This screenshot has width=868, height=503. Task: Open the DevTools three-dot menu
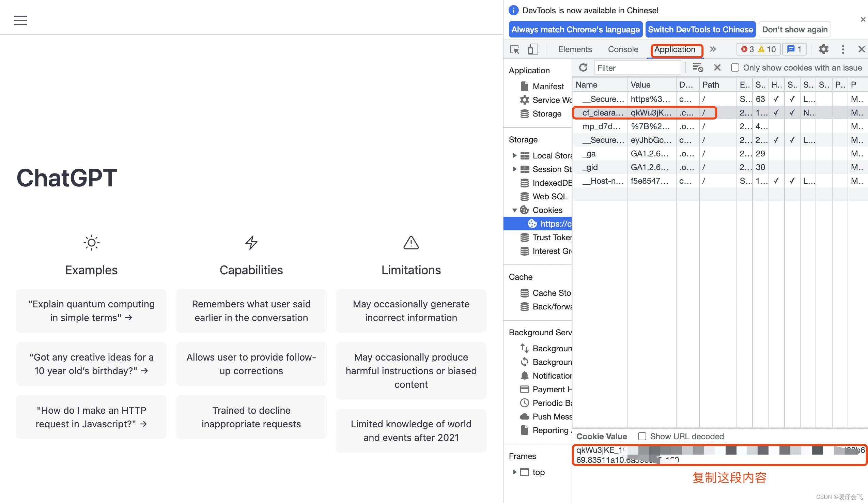843,49
